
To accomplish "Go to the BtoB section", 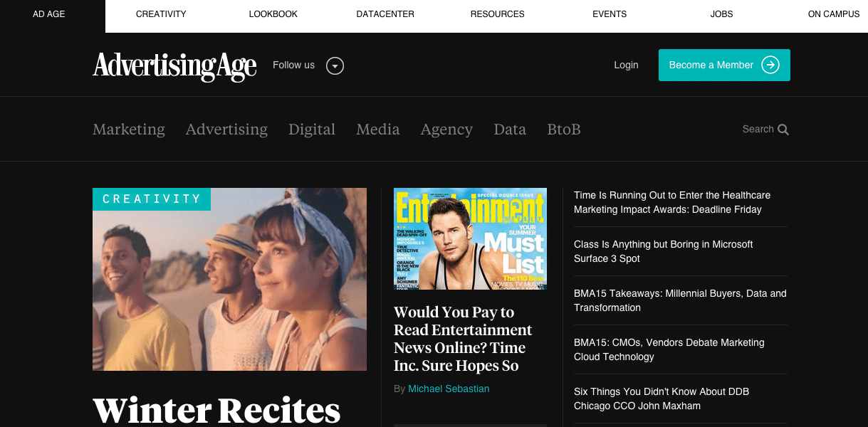I will pos(564,130).
